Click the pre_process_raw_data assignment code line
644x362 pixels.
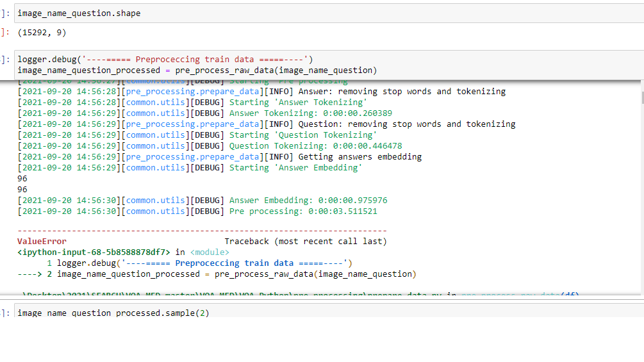[x=197, y=70]
